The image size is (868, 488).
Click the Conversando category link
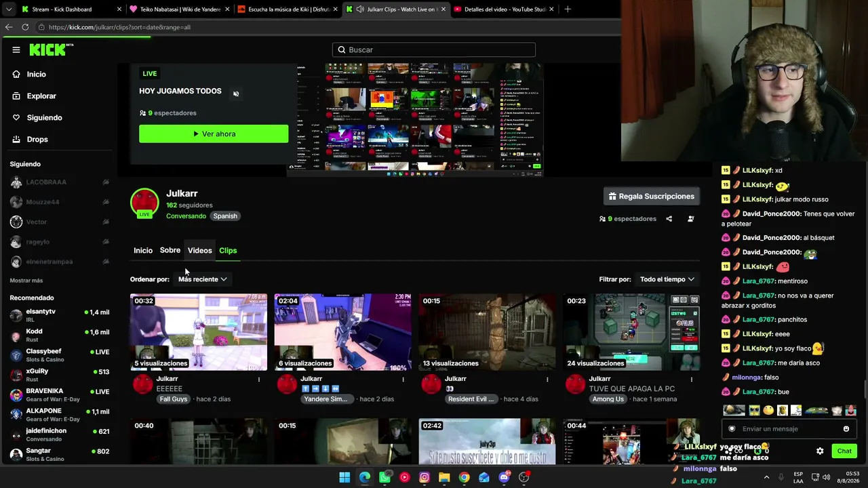coord(186,216)
